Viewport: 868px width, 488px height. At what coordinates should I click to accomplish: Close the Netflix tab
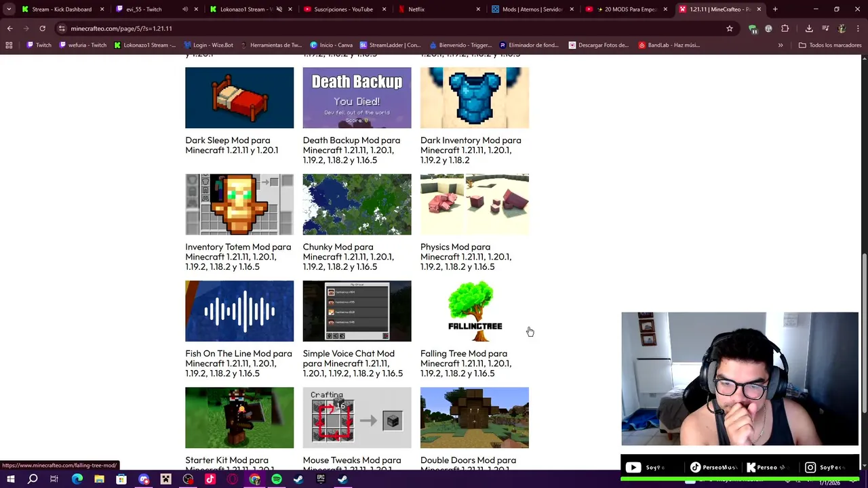coord(478,9)
